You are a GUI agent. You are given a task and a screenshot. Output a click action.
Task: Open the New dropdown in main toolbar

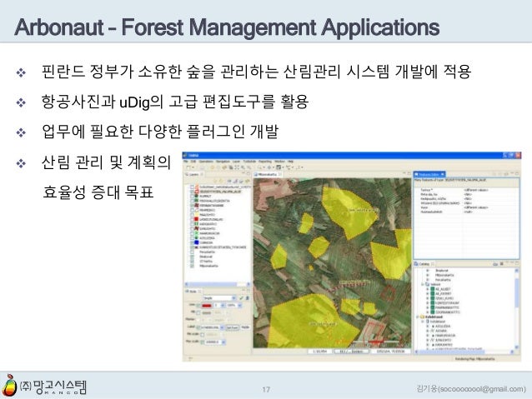click(193, 167)
